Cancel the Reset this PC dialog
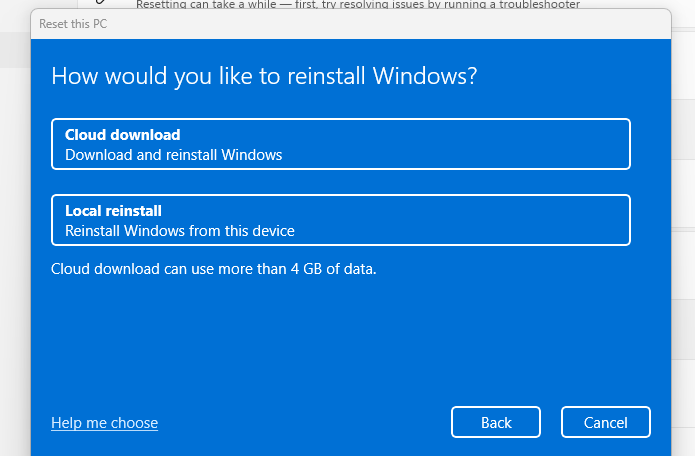Image resolution: width=695 pixels, height=456 pixels. pyautogui.click(x=605, y=422)
